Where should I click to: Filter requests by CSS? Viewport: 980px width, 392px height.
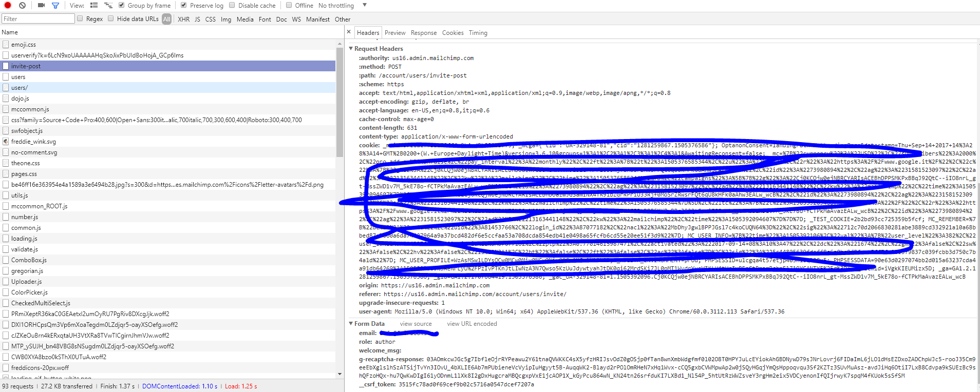pos(211,19)
